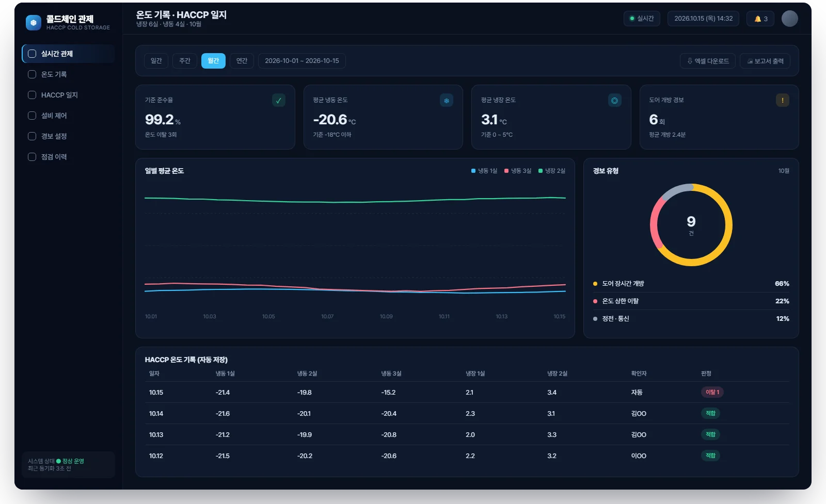826x504 pixels.
Task: Click the 엑셀 다운로드 button
Action: pyautogui.click(x=708, y=61)
